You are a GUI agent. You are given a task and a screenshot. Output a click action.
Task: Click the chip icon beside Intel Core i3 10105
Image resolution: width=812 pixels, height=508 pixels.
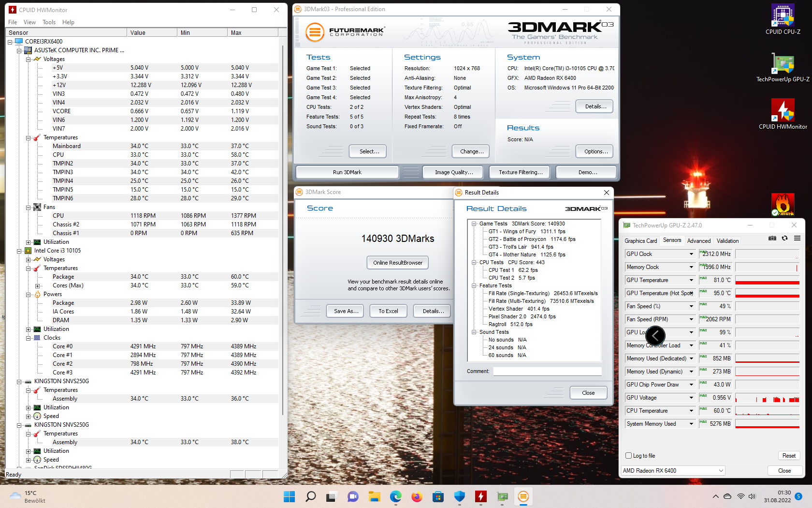tap(28, 251)
